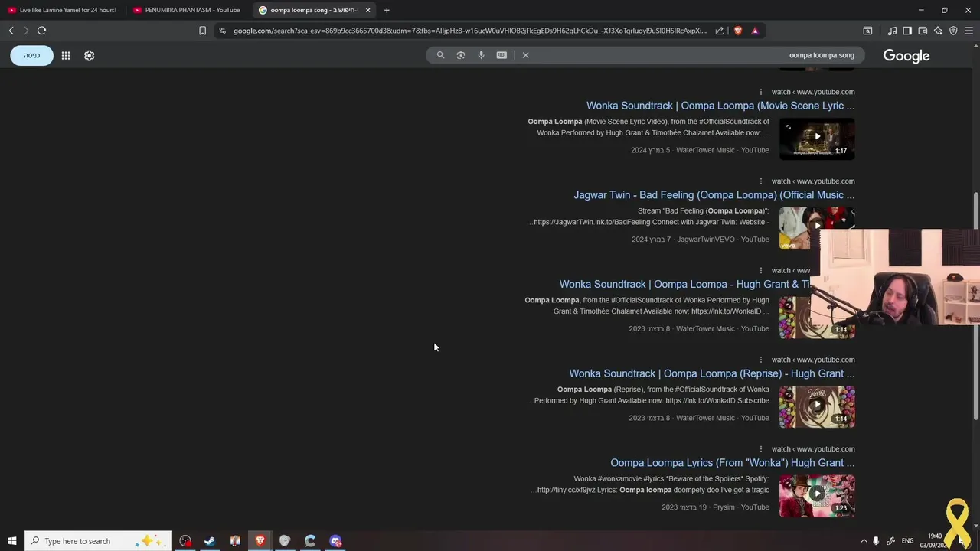The width and height of the screenshot is (980, 551).
Task: Bookmark this page with the bookmark icon
Action: (202, 31)
